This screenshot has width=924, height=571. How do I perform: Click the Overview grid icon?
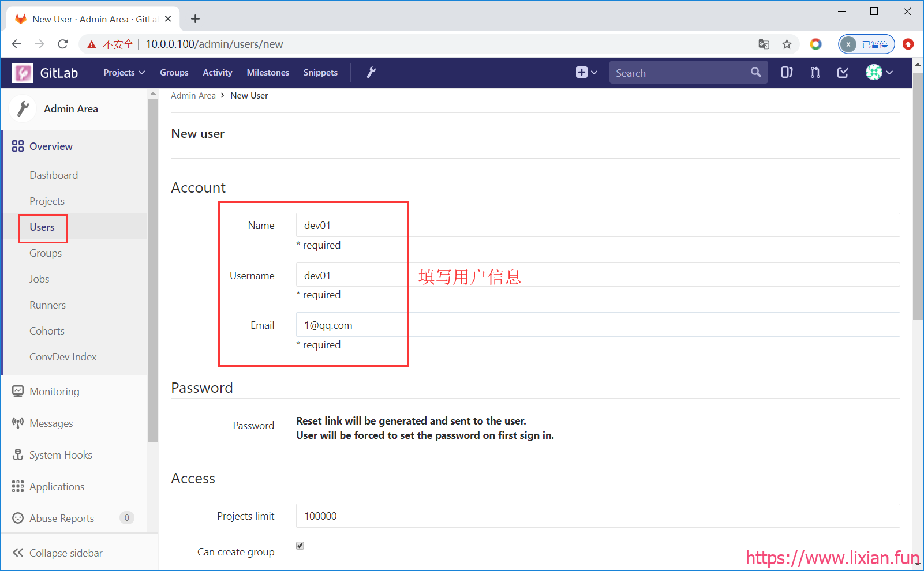coord(18,146)
